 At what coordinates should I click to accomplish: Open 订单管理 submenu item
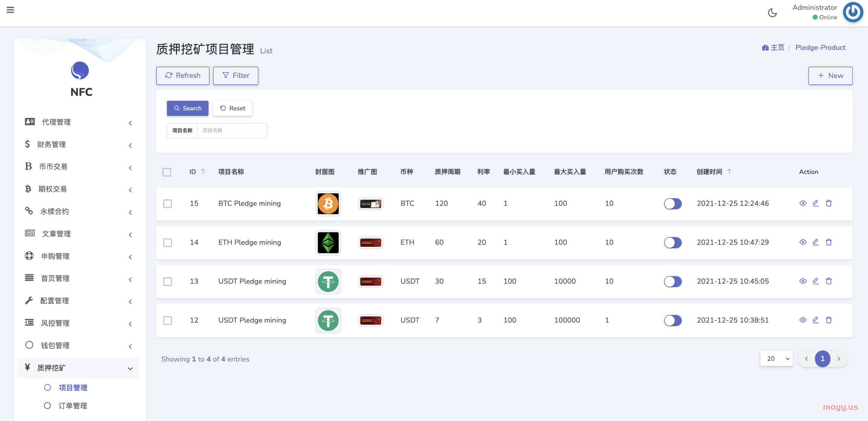[x=73, y=406]
